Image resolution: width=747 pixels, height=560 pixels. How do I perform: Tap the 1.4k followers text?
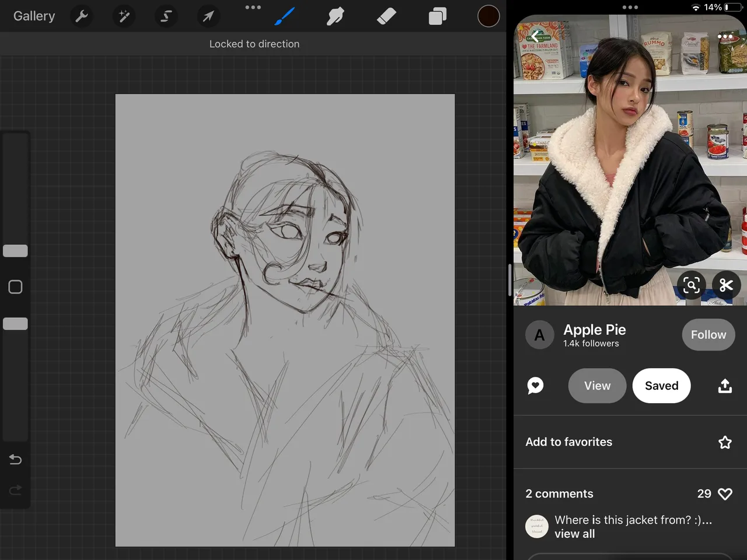(x=591, y=344)
